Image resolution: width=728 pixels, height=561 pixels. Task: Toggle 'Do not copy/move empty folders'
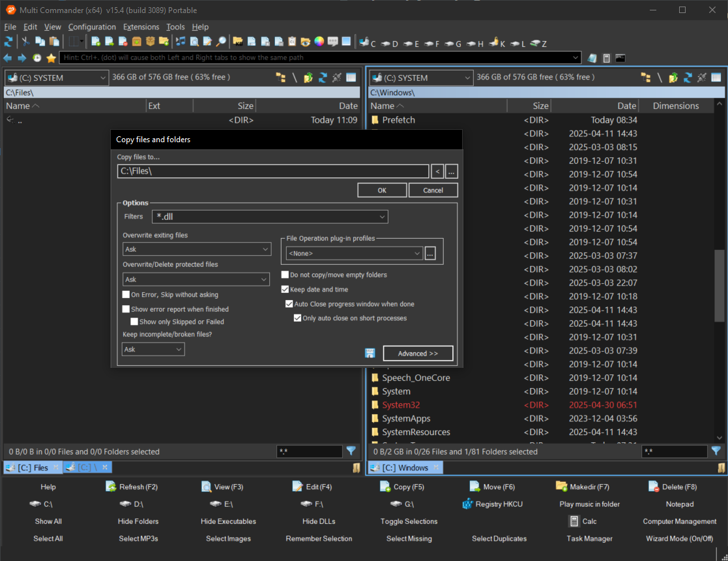285,274
